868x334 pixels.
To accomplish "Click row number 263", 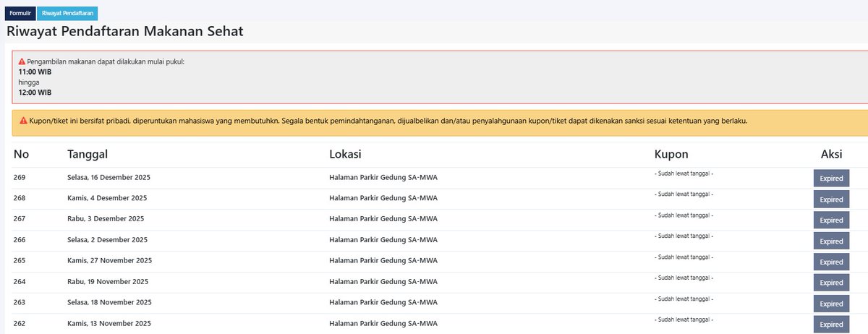I will pos(20,303).
